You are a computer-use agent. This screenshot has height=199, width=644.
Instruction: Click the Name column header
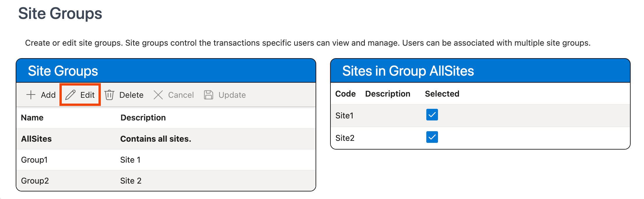pyautogui.click(x=32, y=118)
